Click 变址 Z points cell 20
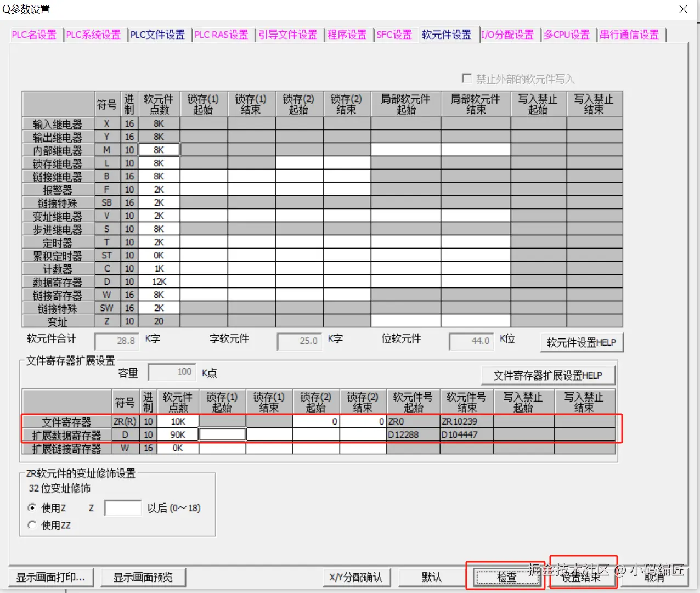The width and height of the screenshot is (700, 593). click(159, 321)
